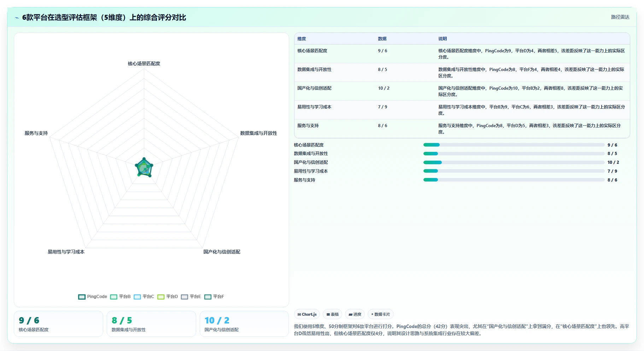Click the 7 / 9 value in the table
Image resolution: width=644 pixels, height=351 pixels.
pyautogui.click(x=382, y=107)
